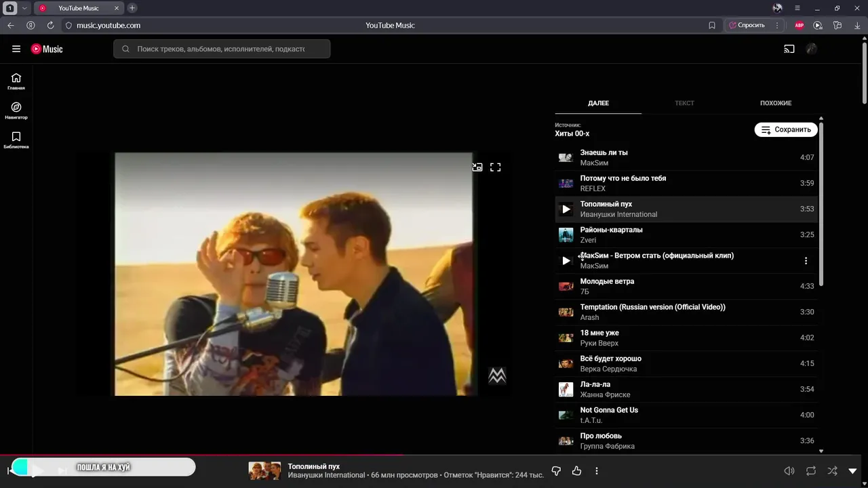Viewport: 868px width, 488px height.
Task: Open the Библиотека library section
Action: click(x=16, y=140)
